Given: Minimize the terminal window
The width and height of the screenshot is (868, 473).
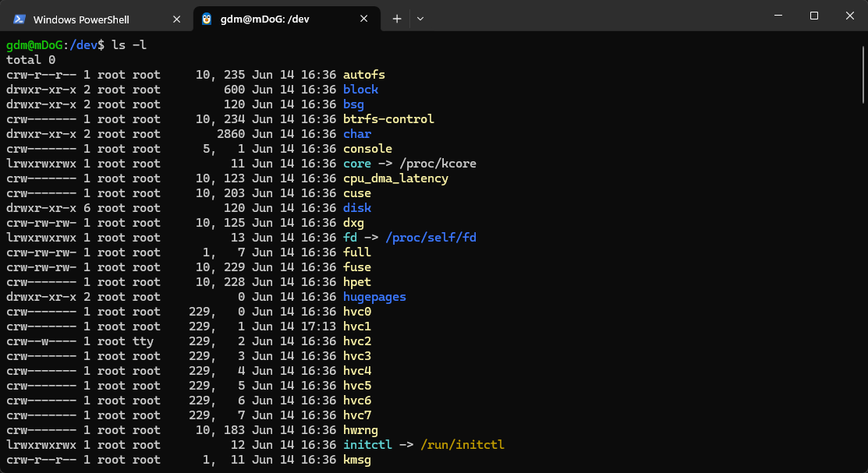Looking at the screenshot, I should coord(778,16).
